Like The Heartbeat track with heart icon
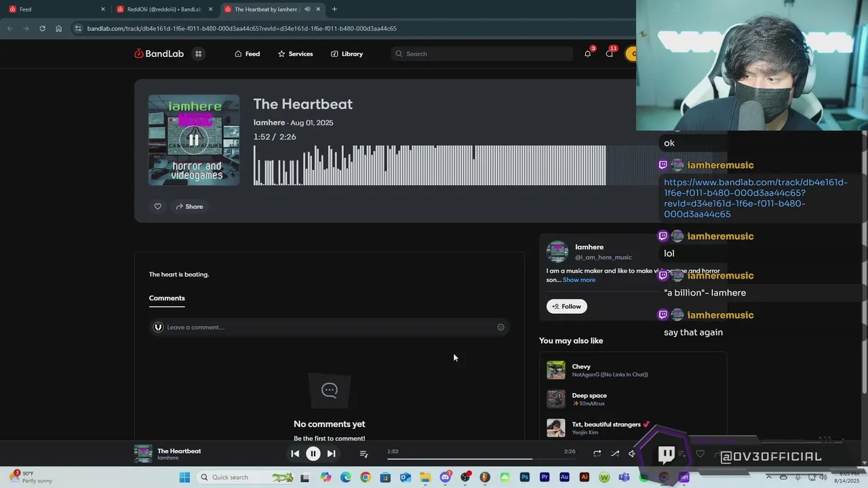The image size is (868, 488). [x=157, y=207]
